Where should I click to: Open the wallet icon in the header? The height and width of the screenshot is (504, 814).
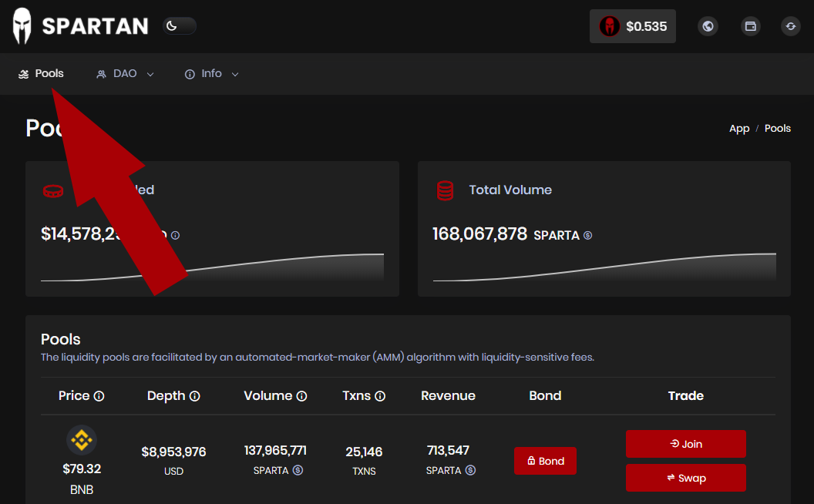click(750, 26)
